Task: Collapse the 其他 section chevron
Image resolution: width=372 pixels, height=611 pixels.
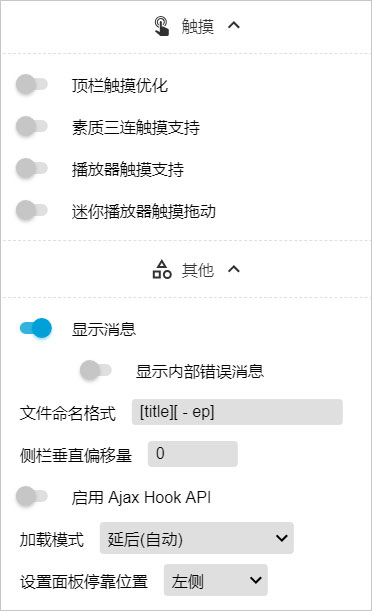Action: click(x=234, y=269)
